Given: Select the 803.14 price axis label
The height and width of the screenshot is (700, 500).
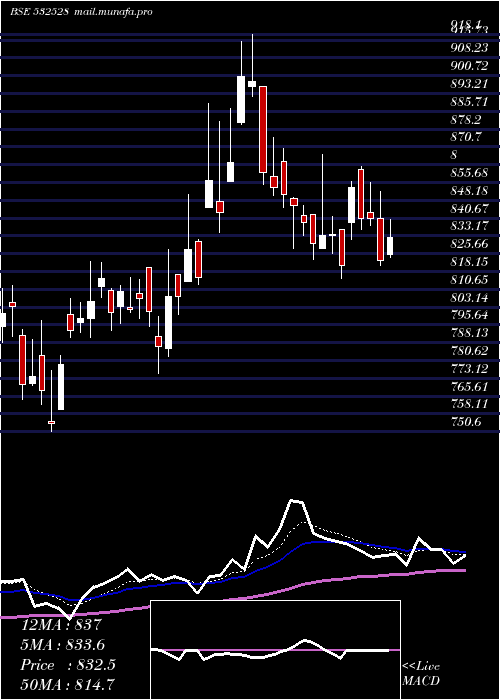Looking at the screenshot, I should (x=468, y=297).
